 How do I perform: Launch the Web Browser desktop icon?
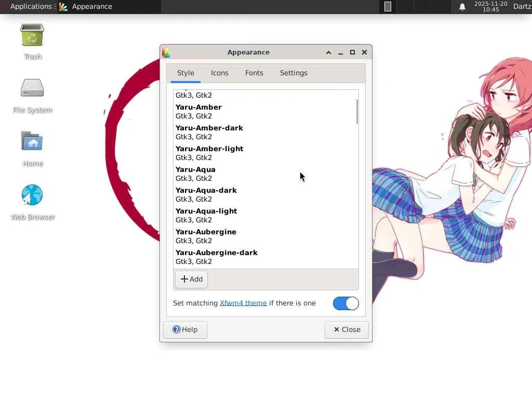tap(32, 202)
